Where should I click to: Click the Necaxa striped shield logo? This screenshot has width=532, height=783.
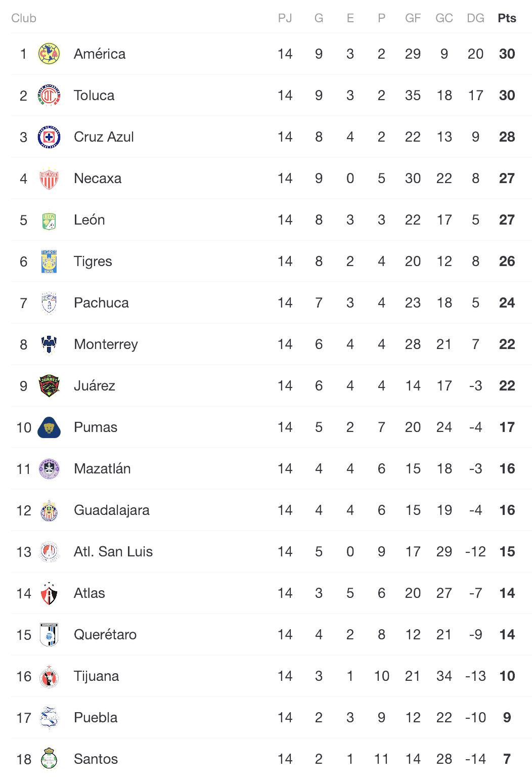(x=49, y=179)
